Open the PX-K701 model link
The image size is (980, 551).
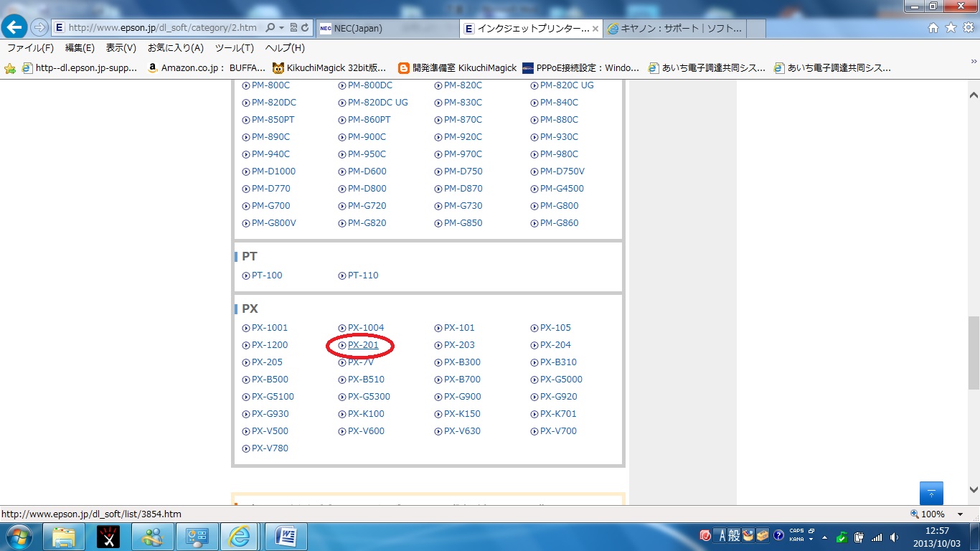point(558,414)
